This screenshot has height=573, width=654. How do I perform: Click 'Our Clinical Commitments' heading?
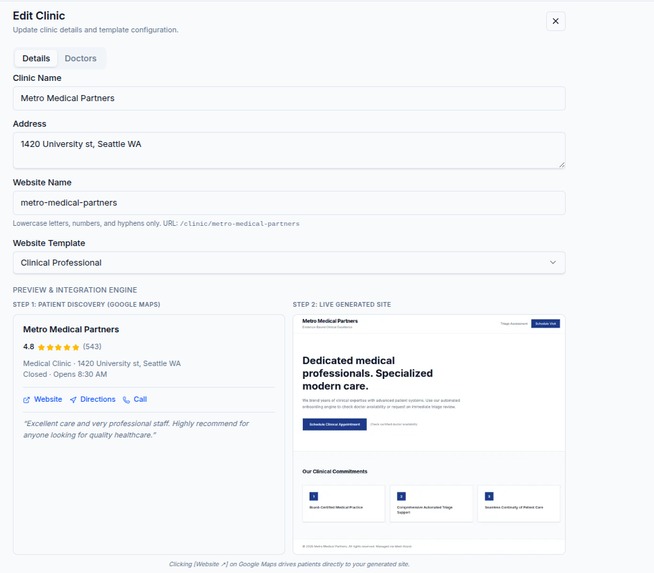[335, 471]
